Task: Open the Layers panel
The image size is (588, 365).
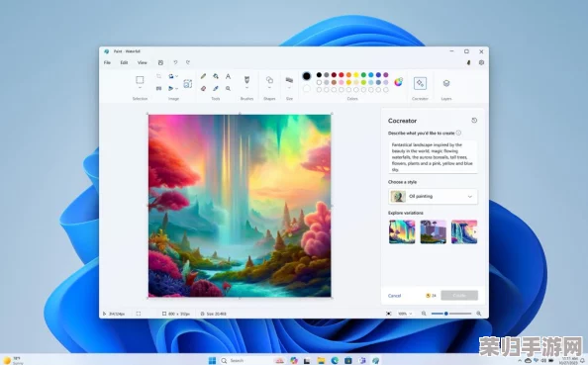Action: [446, 83]
